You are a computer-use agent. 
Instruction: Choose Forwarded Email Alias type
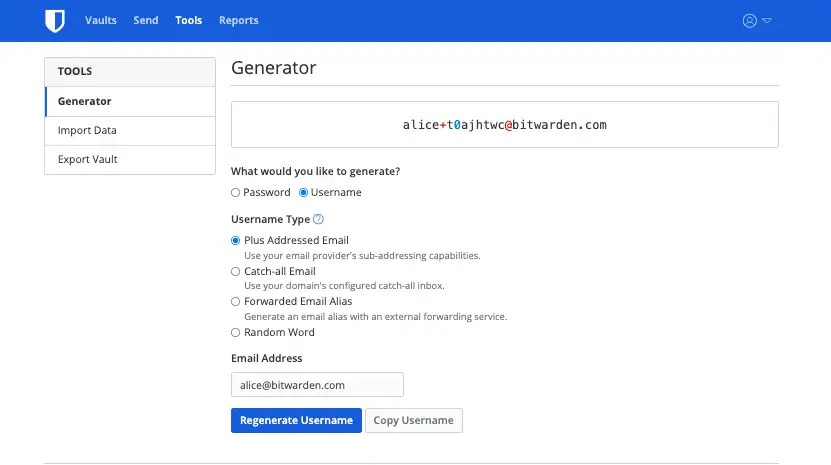click(235, 302)
